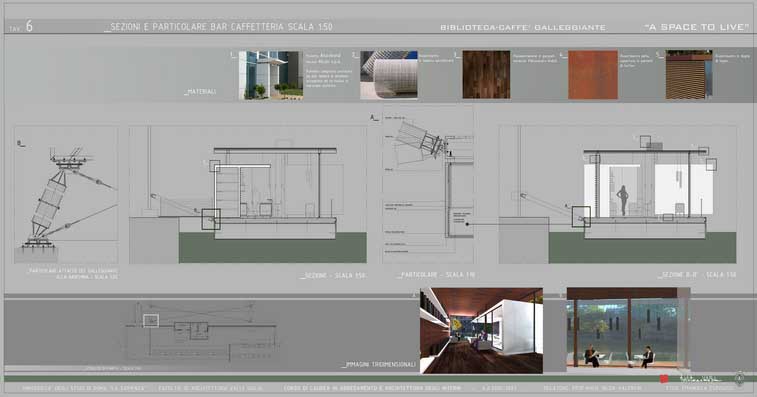Click the floating anchor attachment detail drawing

point(66,195)
